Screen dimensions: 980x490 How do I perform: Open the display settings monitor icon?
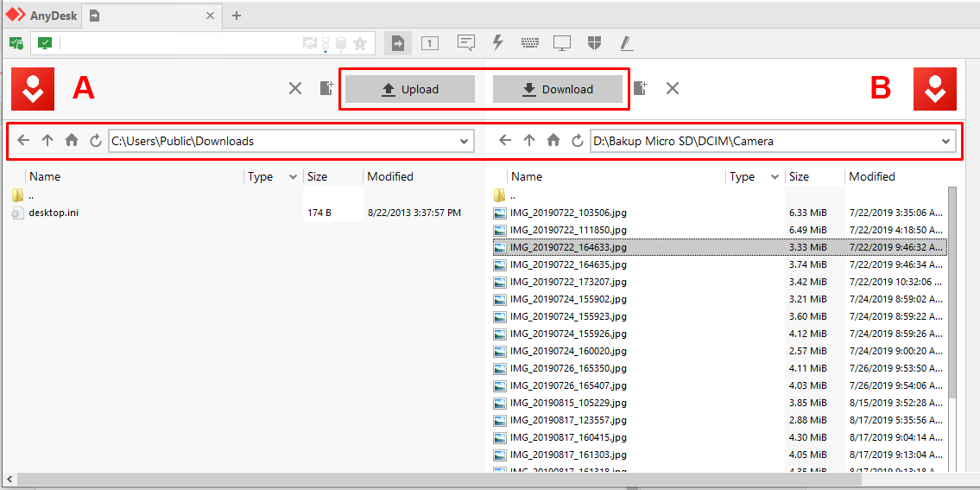562,43
